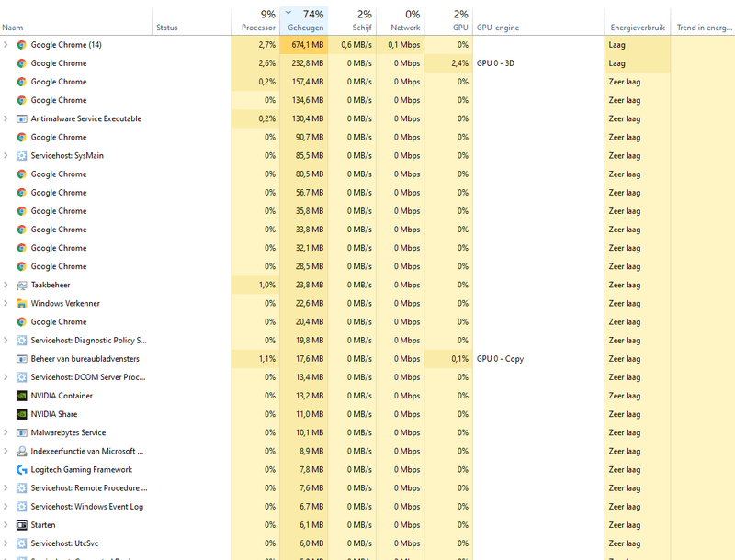The height and width of the screenshot is (560, 735).
Task: Click Chrome icon in the 56,7 MB row
Action: click(21, 193)
